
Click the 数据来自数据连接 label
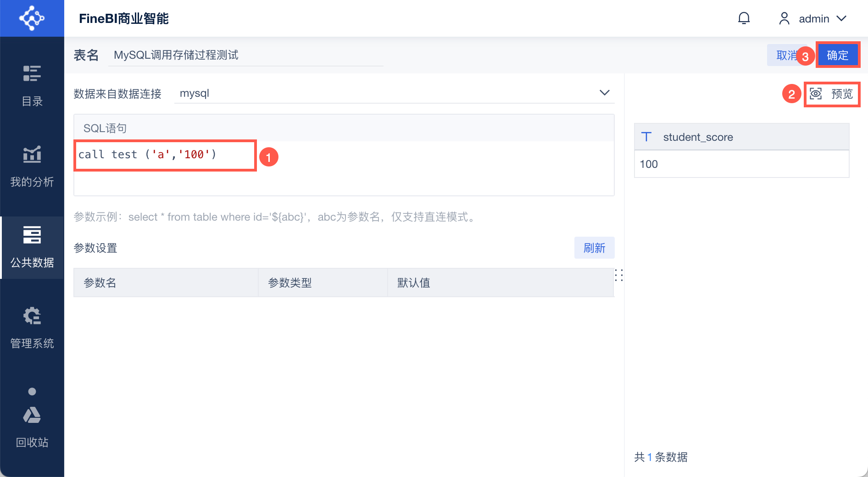(117, 94)
